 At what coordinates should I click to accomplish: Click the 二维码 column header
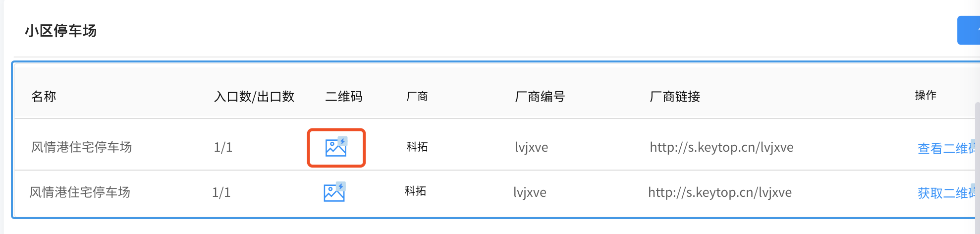tap(344, 96)
